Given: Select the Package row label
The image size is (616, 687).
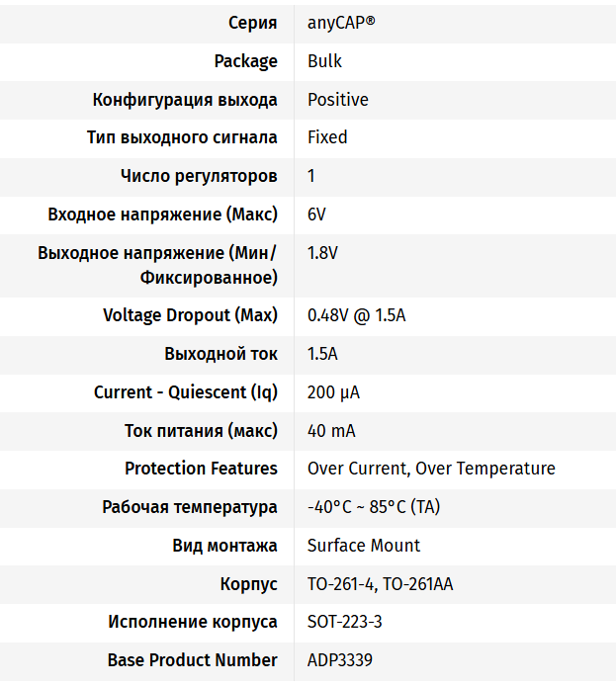Looking at the screenshot, I should pyautogui.click(x=245, y=61).
